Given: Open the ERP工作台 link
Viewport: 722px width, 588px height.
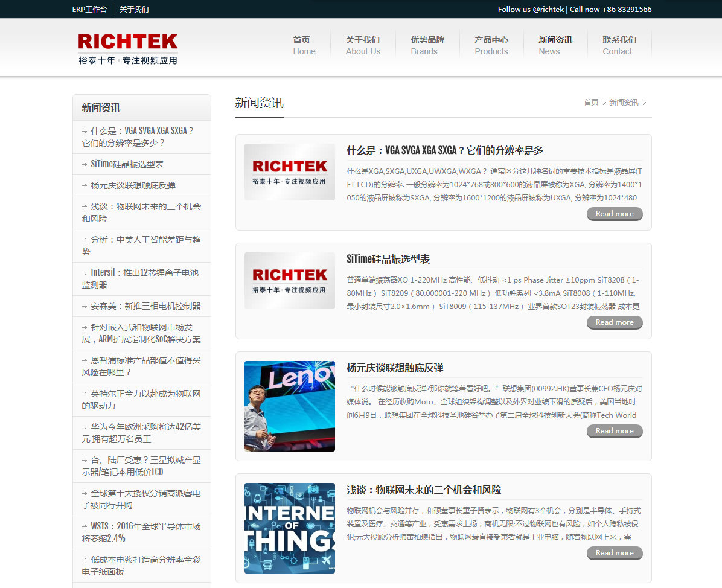Looking at the screenshot, I should pos(89,9).
